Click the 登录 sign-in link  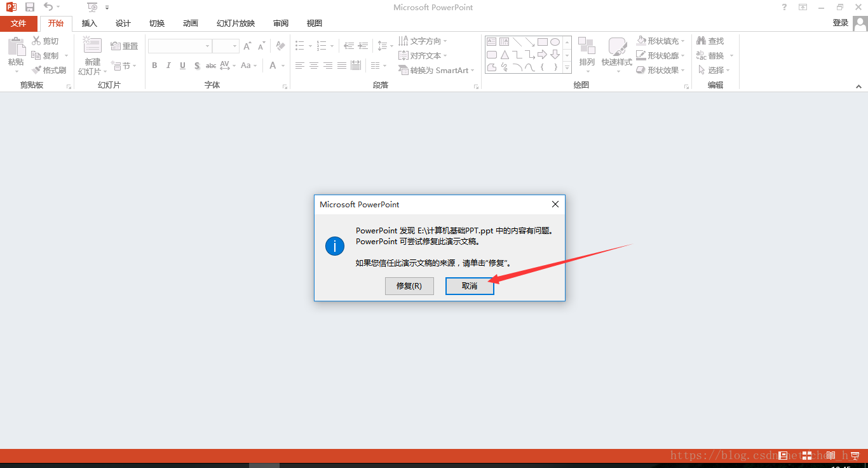point(841,23)
